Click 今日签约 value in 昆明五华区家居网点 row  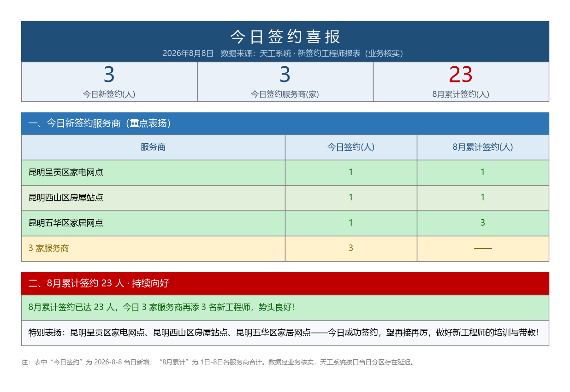351,223
